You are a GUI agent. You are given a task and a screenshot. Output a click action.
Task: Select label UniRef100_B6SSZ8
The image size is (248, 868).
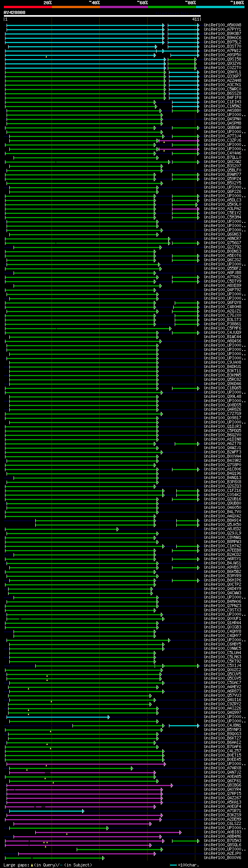[222, 93]
